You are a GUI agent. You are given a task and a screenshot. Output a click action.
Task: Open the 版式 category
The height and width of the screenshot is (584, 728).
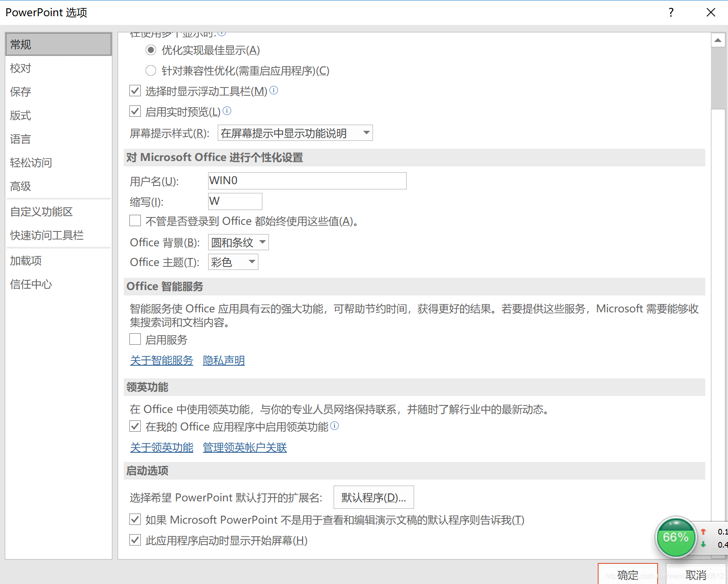59,115
